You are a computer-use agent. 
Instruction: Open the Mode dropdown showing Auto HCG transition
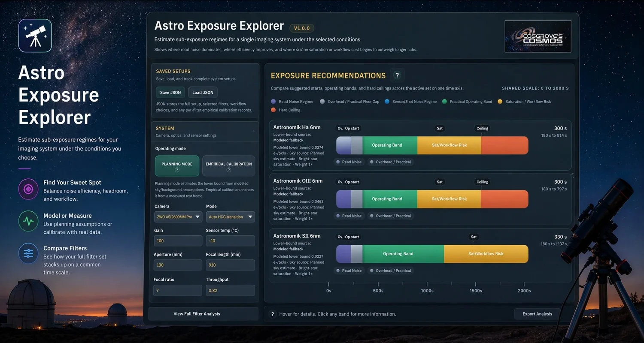click(230, 217)
